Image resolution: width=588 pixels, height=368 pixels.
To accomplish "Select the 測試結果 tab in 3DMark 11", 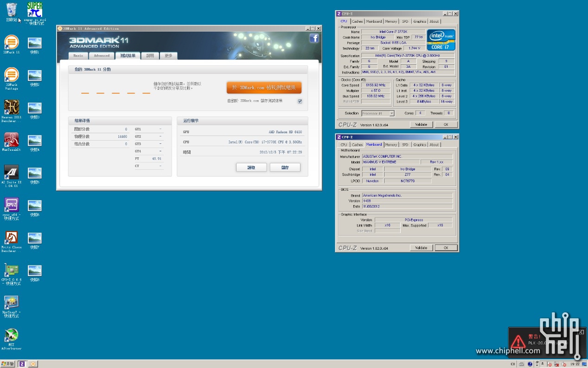I will click(128, 56).
